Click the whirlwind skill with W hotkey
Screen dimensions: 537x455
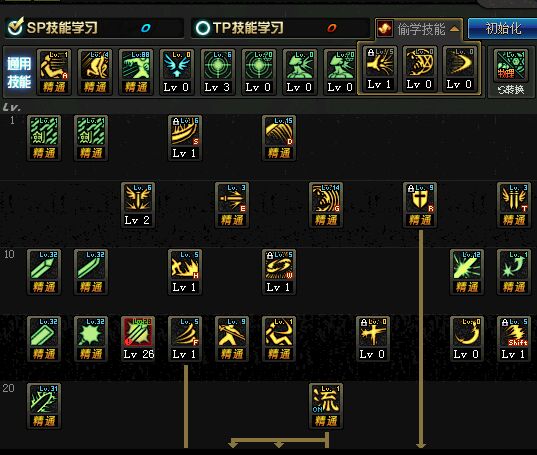[x=279, y=271]
